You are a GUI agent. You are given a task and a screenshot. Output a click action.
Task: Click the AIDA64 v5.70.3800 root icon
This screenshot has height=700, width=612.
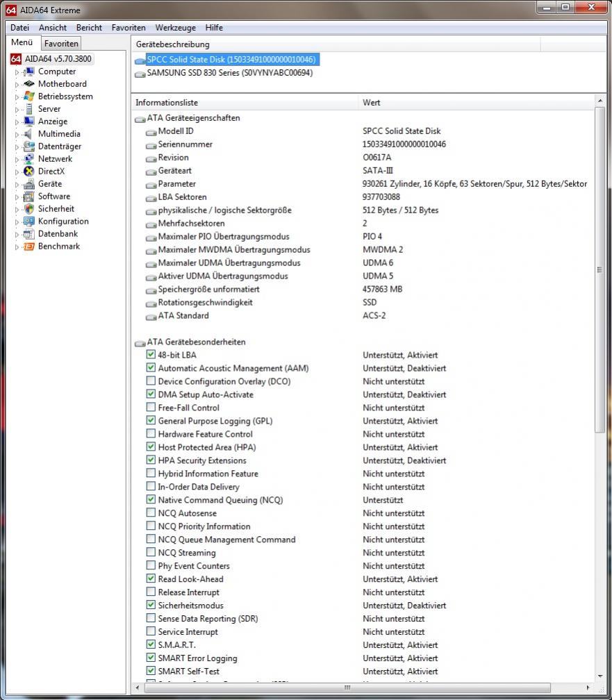coord(16,59)
